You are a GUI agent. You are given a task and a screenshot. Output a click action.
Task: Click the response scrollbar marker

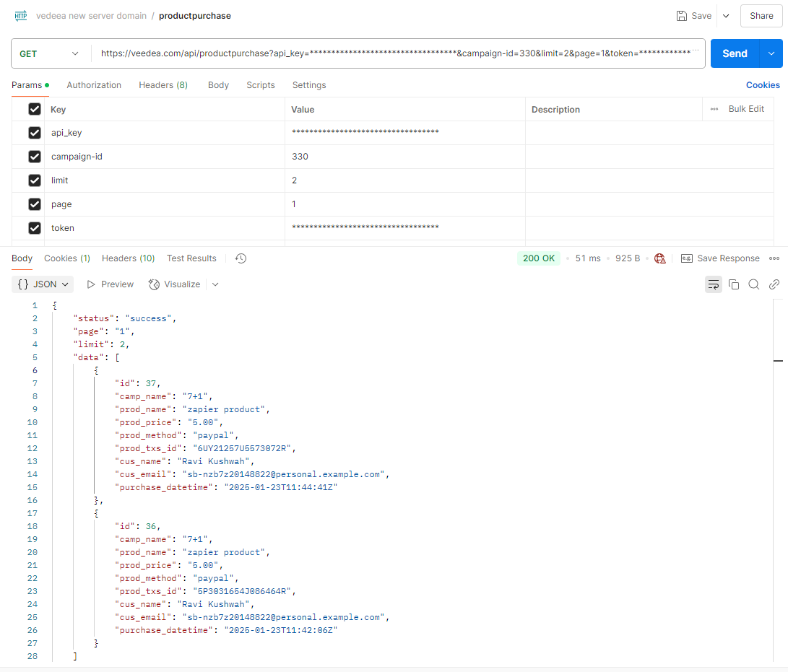click(778, 361)
